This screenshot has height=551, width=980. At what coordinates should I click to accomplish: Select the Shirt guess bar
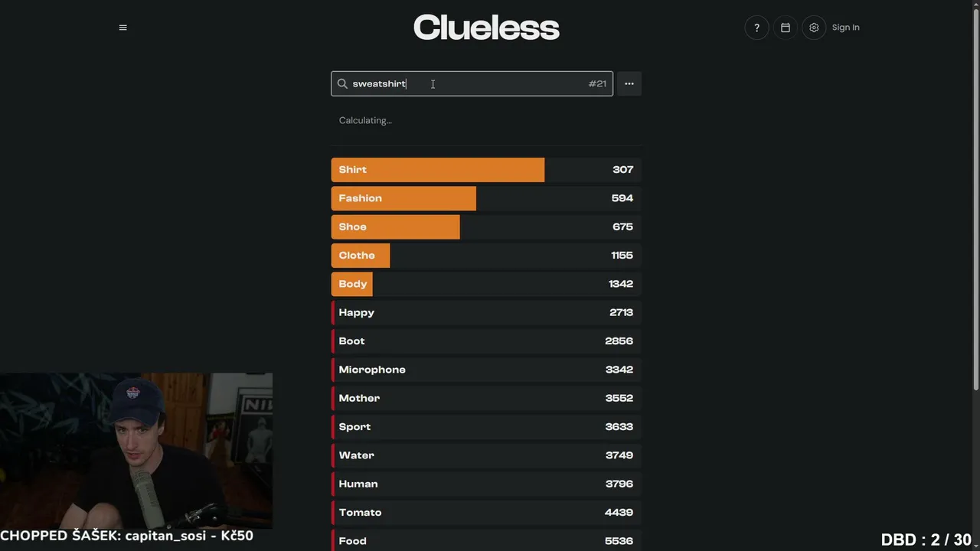486,170
